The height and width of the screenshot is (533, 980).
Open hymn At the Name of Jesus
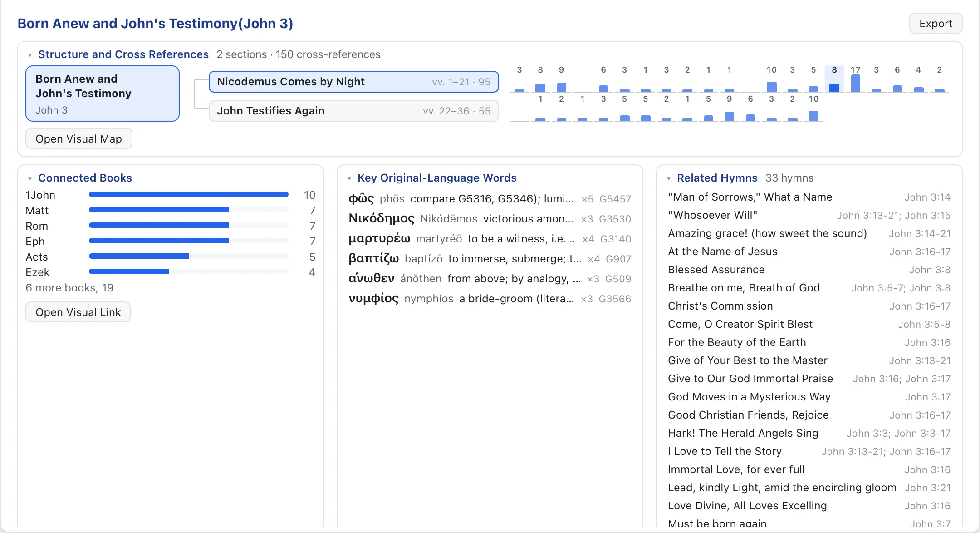coord(809,252)
